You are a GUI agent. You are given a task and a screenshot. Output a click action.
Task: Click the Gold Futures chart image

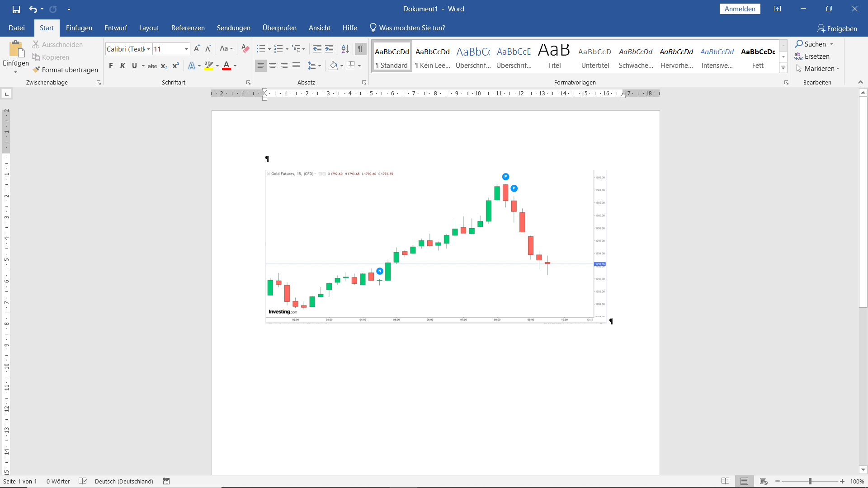pyautogui.click(x=435, y=246)
